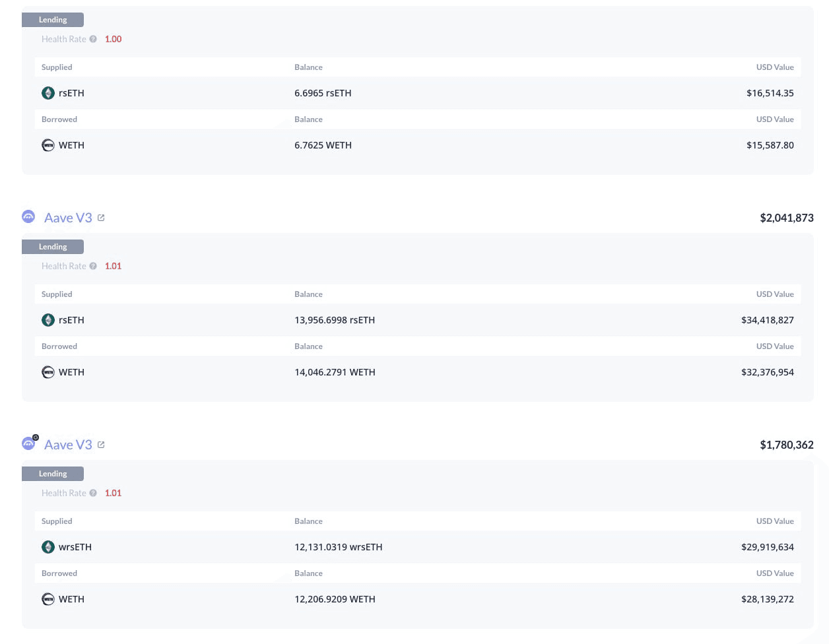
Task: Click WETH token icon with 14,046.2791 balance
Action: click(48, 372)
